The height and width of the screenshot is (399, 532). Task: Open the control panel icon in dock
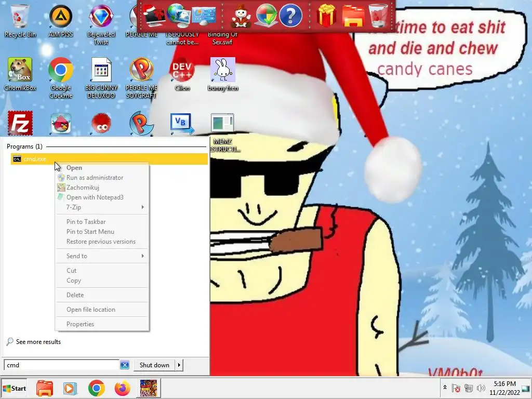204,16
